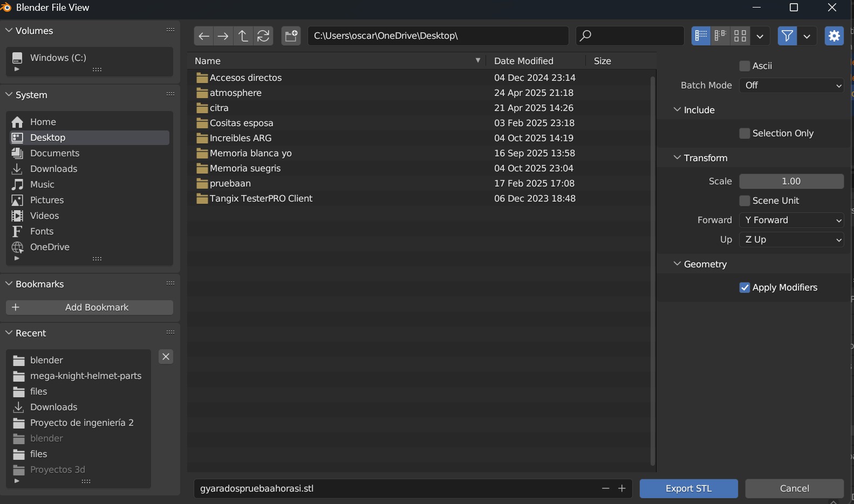This screenshot has height=504, width=854.
Task: Open display settings dropdown arrow
Action: point(760,36)
